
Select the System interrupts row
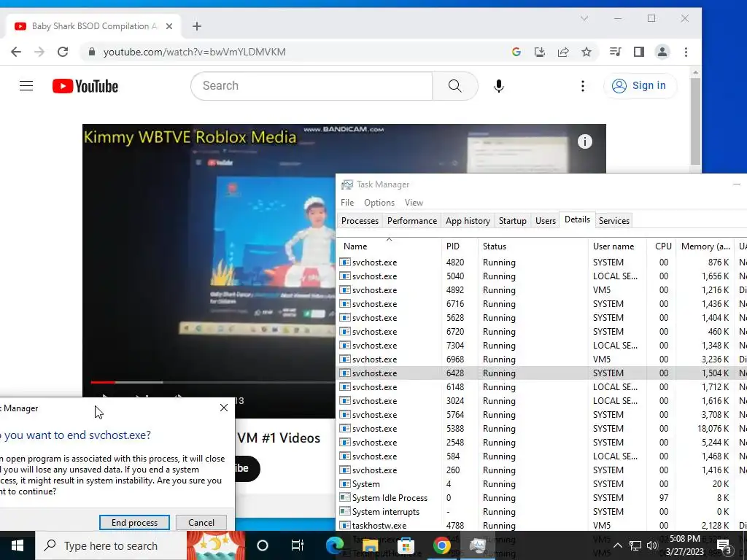tap(542, 511)
